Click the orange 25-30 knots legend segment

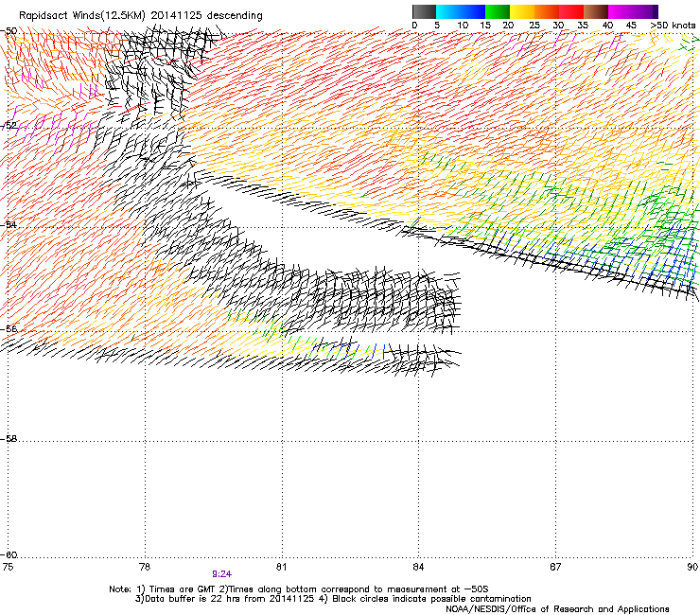[x=547, y=11]
